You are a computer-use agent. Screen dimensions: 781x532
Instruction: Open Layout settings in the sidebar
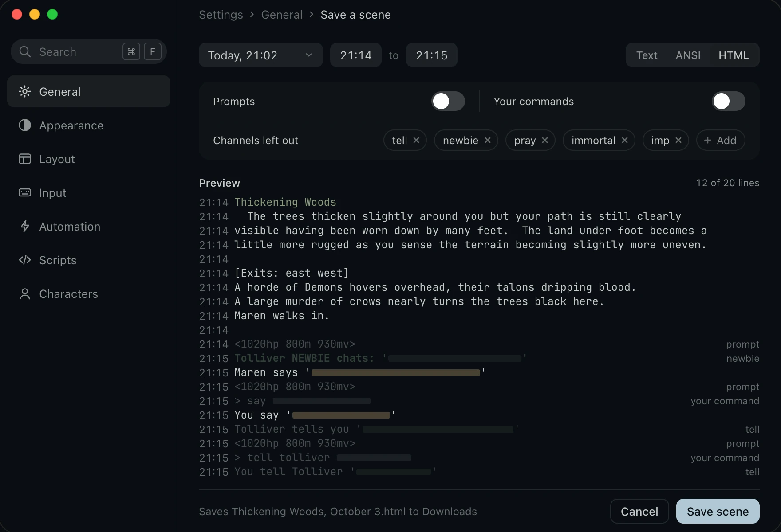click(89, 159)
